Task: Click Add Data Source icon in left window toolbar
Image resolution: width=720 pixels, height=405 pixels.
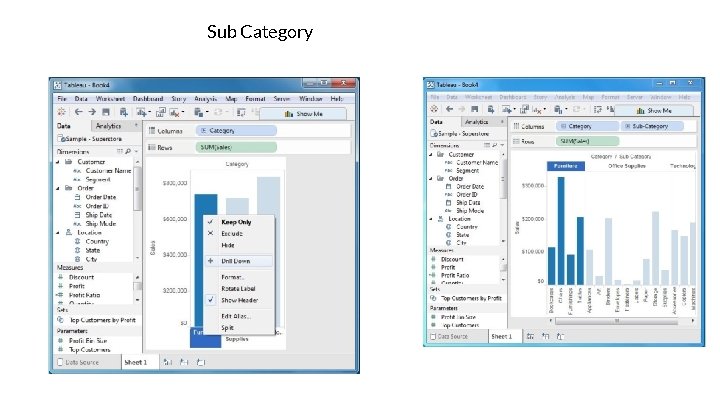Action: [x=124, y=112]
